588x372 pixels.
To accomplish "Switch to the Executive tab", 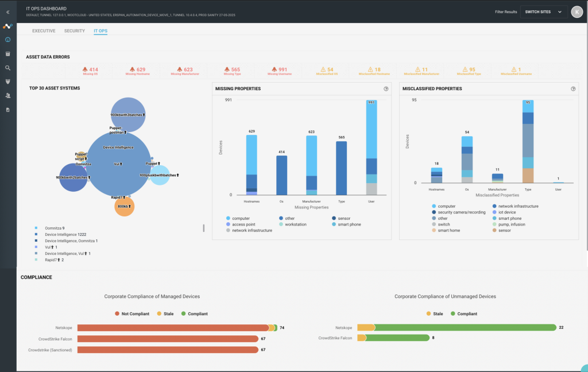I will tap(44, 31).
